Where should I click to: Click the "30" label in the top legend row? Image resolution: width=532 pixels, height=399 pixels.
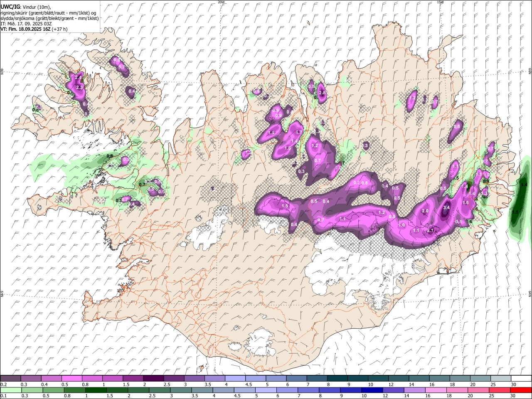coord(514,384)
